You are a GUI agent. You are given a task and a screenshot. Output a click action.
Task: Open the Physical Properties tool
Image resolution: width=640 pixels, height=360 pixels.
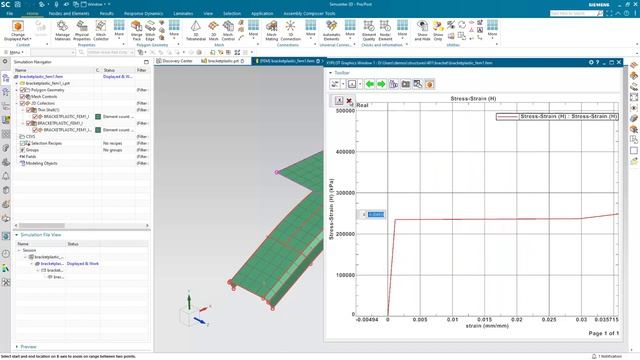pyautogui.click(x=82, y=31)
